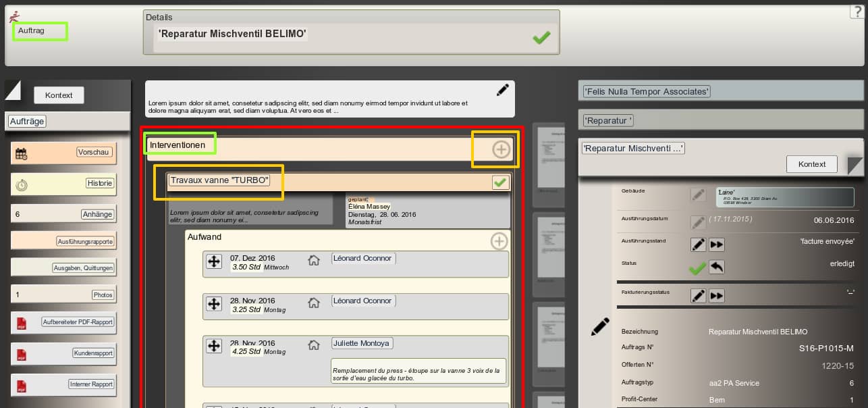Screen dimensions: 868x408
Task: Click the plus icon in Interventionen header
Action: 501,149
